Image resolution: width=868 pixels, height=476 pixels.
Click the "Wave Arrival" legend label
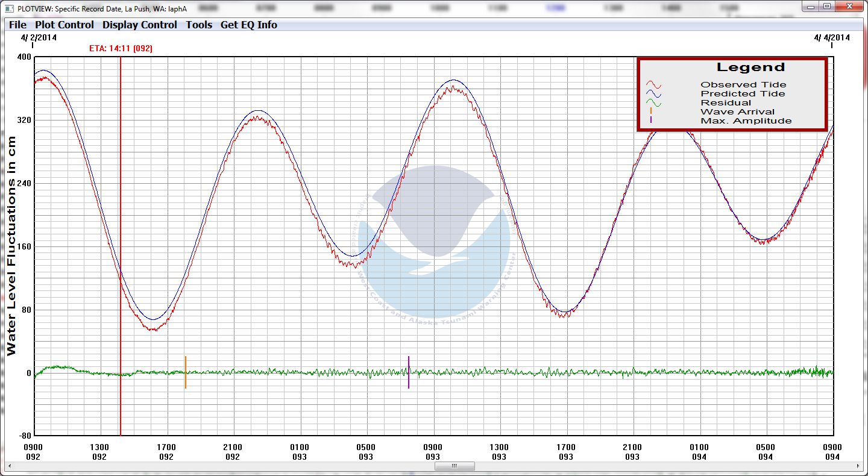pos(737,111)
